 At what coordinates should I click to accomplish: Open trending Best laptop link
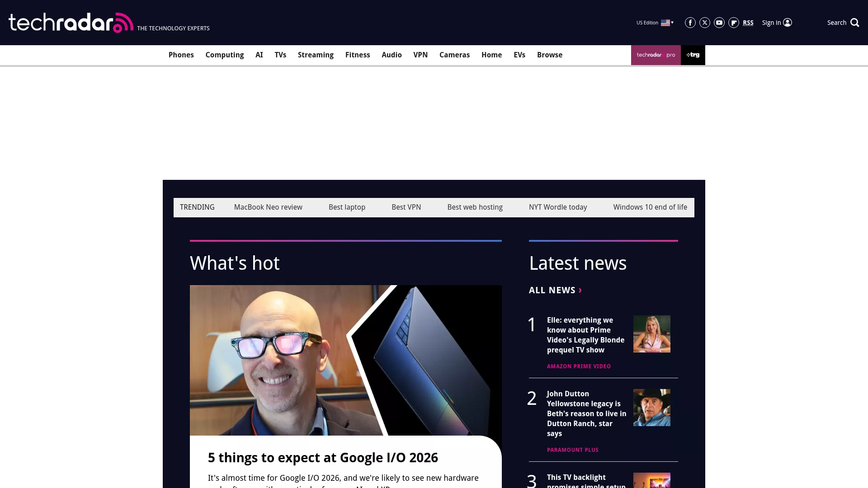[x=347, y=207]
